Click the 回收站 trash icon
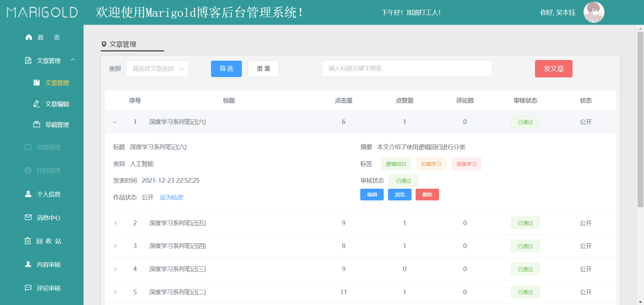This screenshot has height=305, width=644. pyautogui.click(x=28, y=241)
